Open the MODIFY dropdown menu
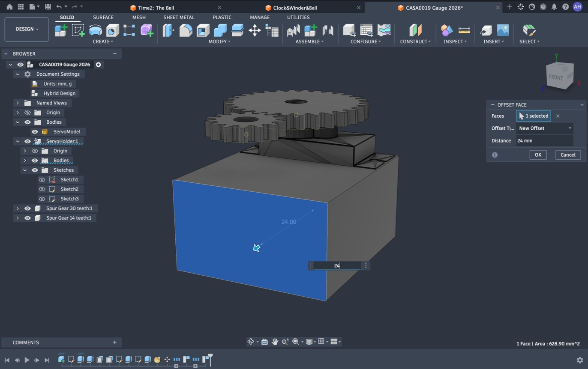 219,42
